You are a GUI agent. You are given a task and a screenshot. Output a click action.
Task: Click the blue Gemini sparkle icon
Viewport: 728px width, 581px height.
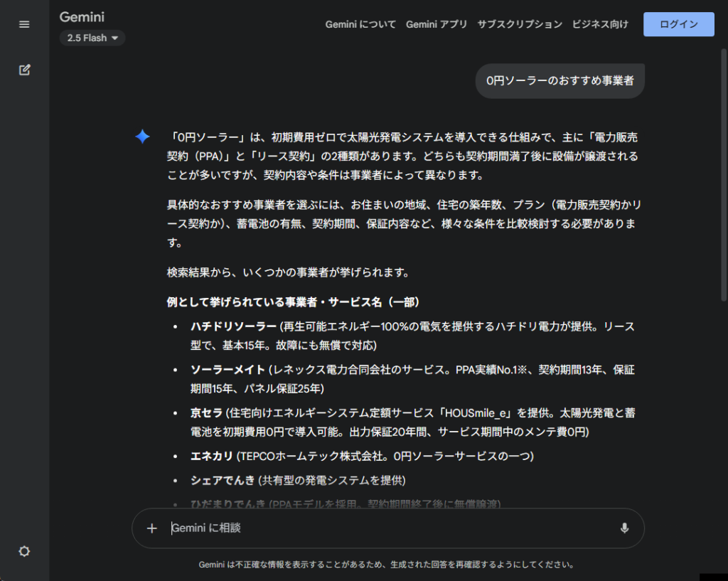pyautogui.click(x=142, y=137)
